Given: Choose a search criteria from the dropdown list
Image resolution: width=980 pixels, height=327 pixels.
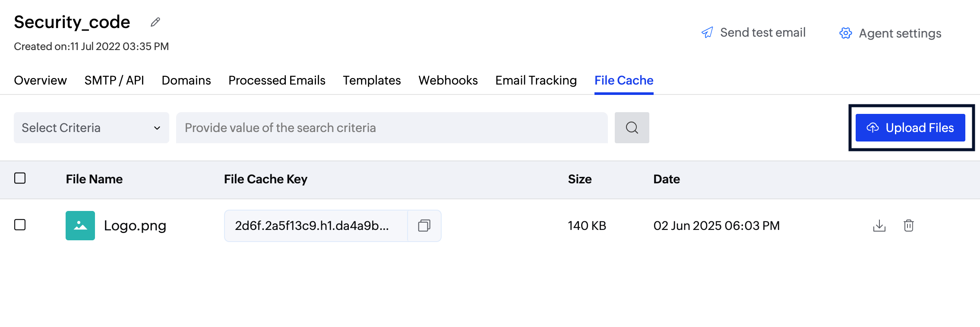Looking at the screenshot, I should (x=91, y=127).
